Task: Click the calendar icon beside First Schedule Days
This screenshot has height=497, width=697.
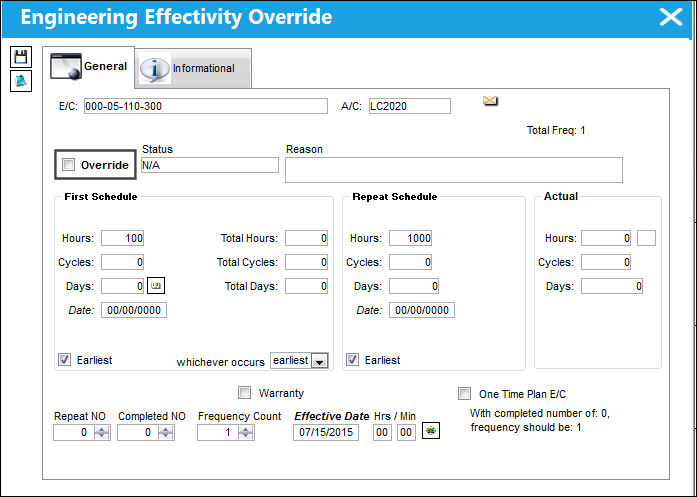Action: (x=156, y=285)
